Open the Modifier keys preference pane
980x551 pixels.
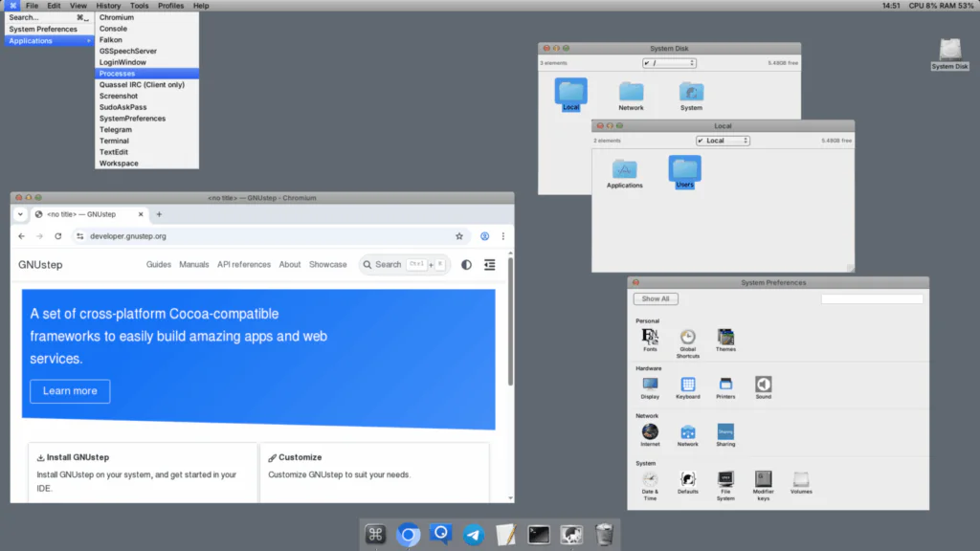(x=763, y=479)
